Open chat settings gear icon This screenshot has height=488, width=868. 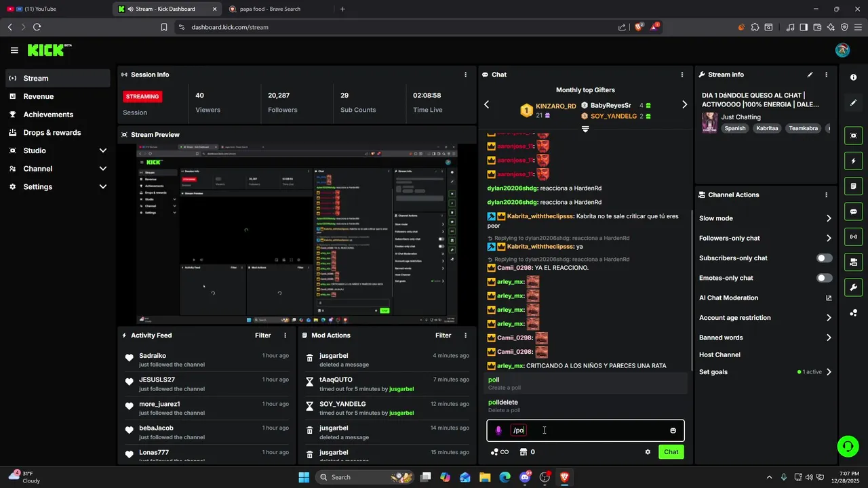tap(648, 452)
